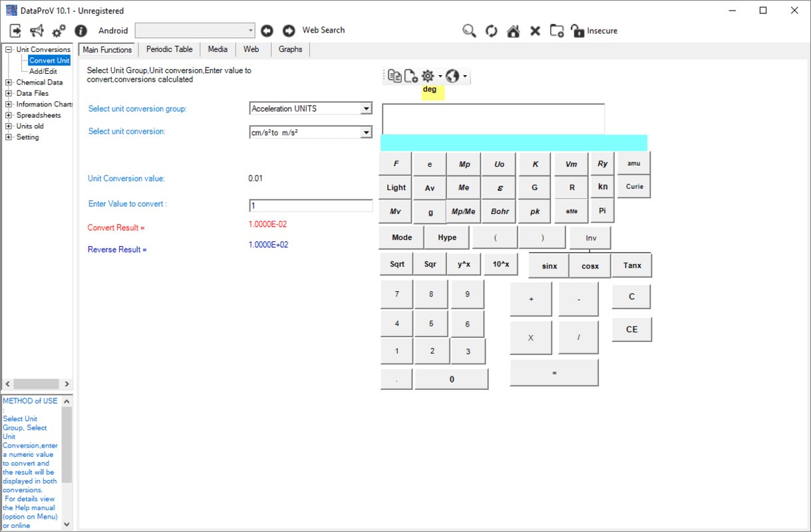Click the exit icon in the toolbar
Viewport: 811px width, 532px height.
(15, 31)
